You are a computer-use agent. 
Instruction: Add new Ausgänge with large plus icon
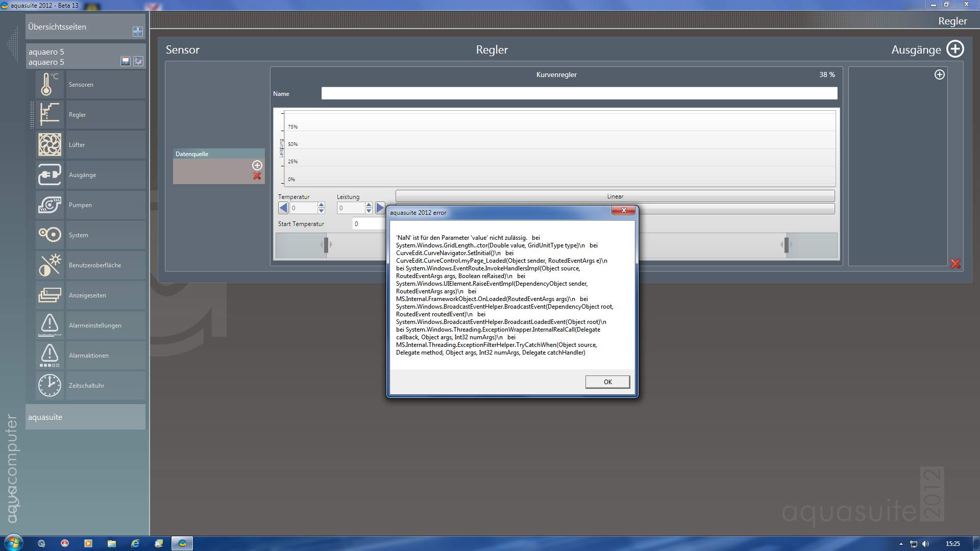point(955,49)
